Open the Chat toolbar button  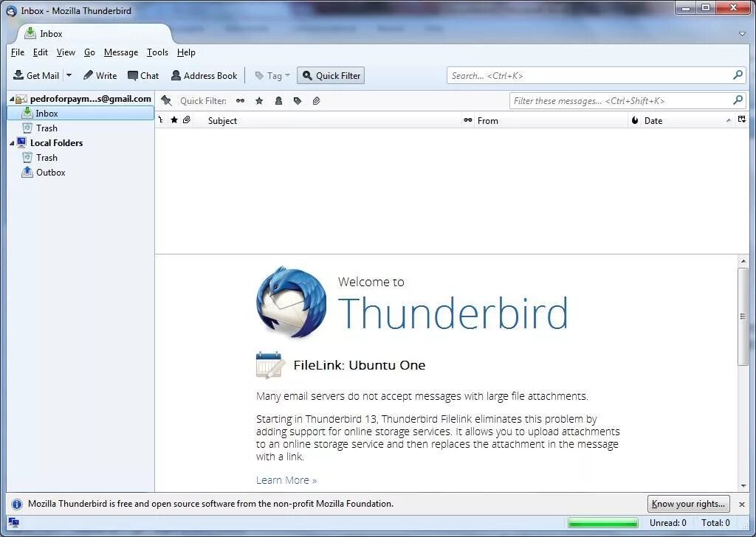tap(143, 76)
